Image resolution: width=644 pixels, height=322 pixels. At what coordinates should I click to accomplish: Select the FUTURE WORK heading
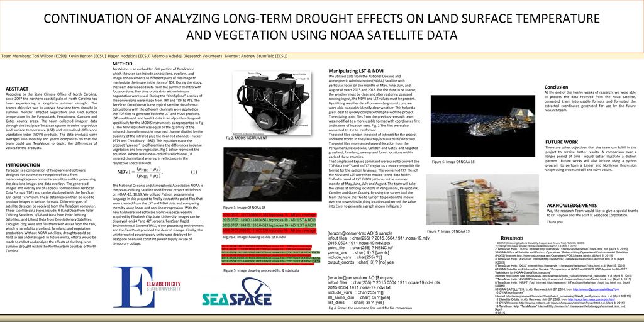pos(562,142)
